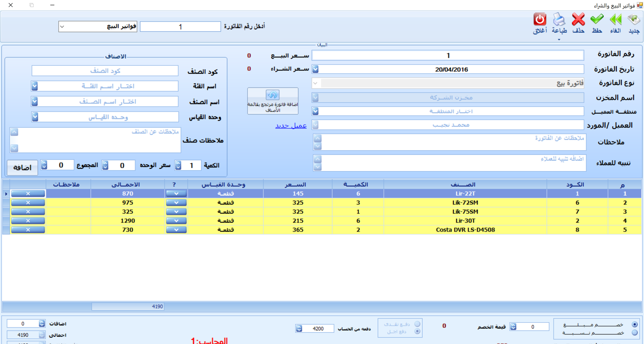
Task: Click the اضافة add item button
Action: pos(22,167)
